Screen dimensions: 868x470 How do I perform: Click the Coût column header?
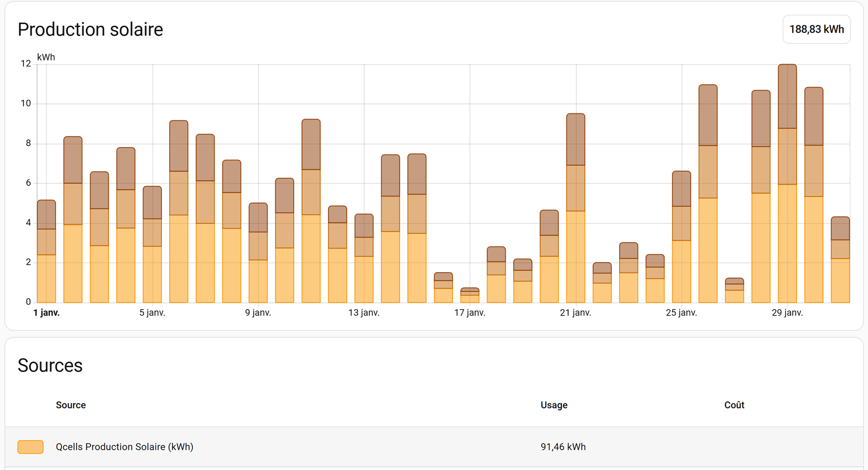734,405
